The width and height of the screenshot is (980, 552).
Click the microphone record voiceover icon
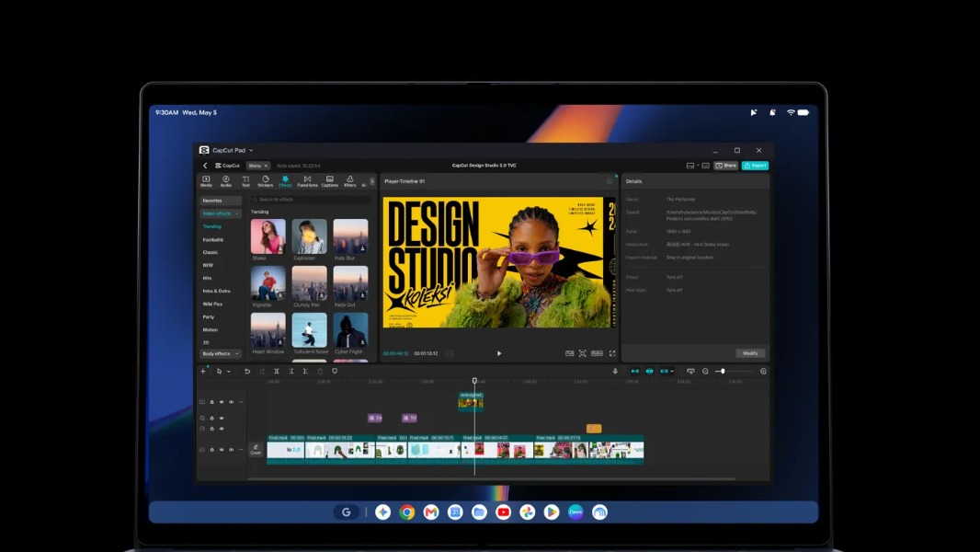point(615,372)
